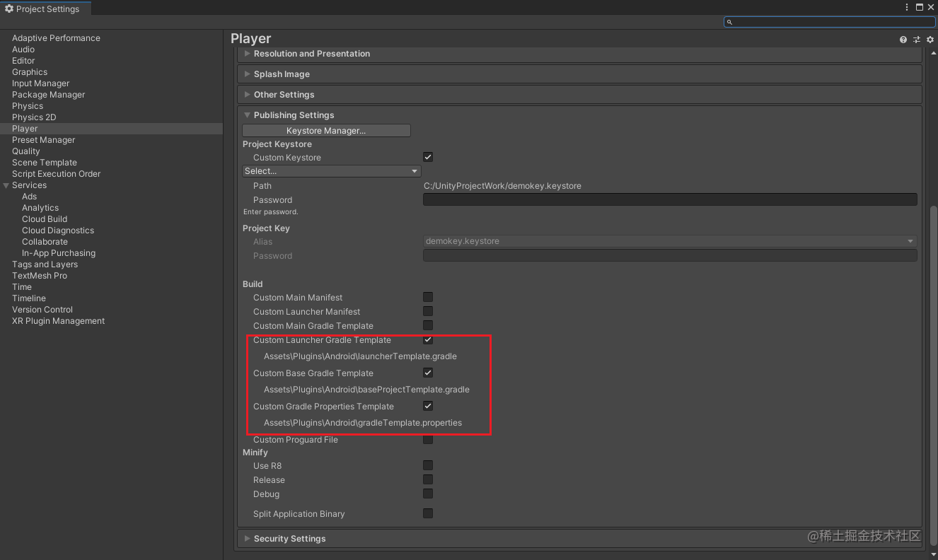Screen dimensions: 938x560
Task: Open the Player settings gear menu
Action: coord(930,40)
